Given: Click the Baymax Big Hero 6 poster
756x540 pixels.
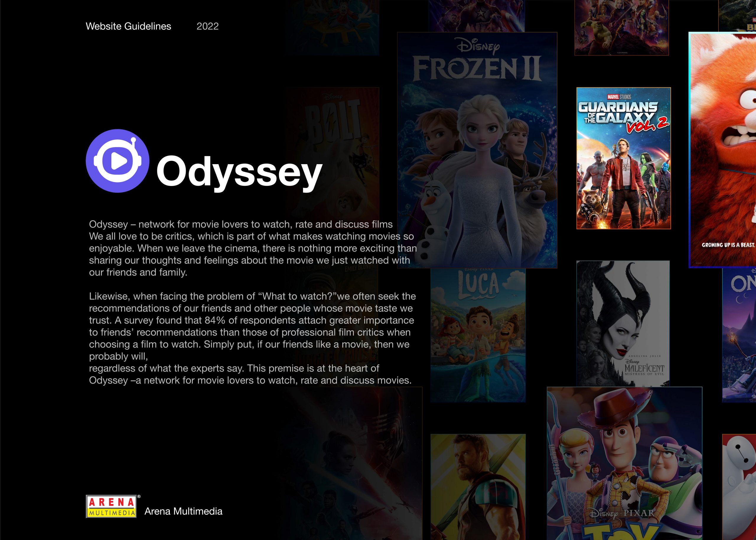Looking at the screenshot, I should 739,487.
